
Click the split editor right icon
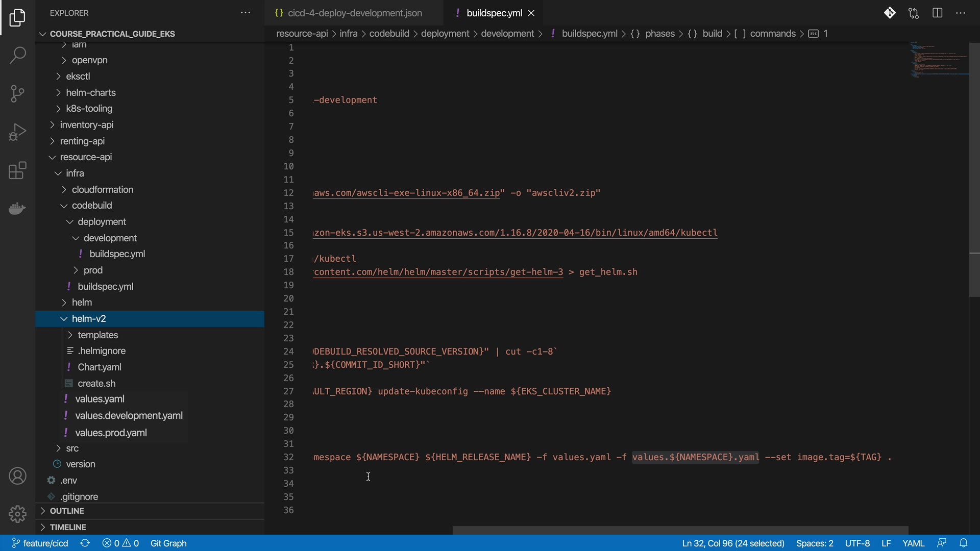click(x=937, y=13)
